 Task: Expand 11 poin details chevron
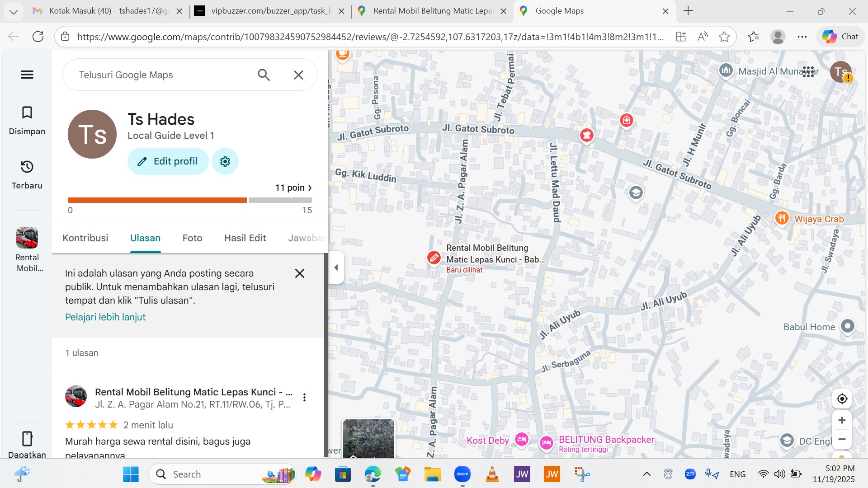coord(310,188)
